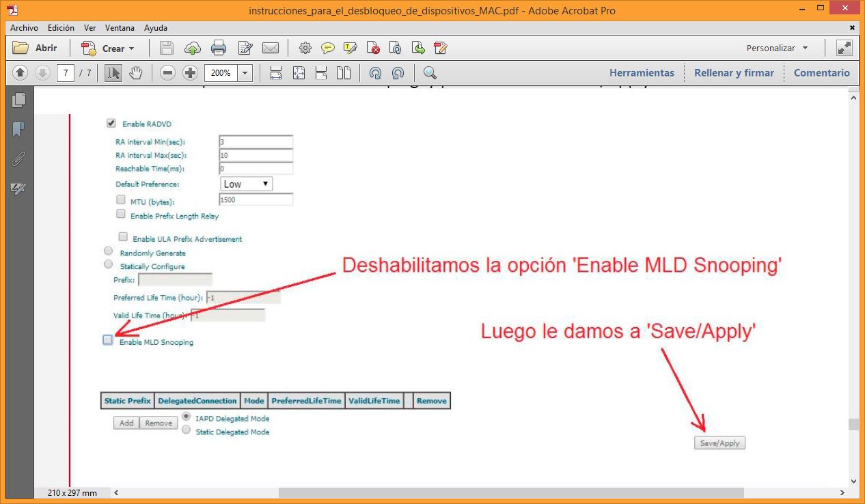
Task: Open the zoom percentage dropdown arrow
Action: [245, 72]
